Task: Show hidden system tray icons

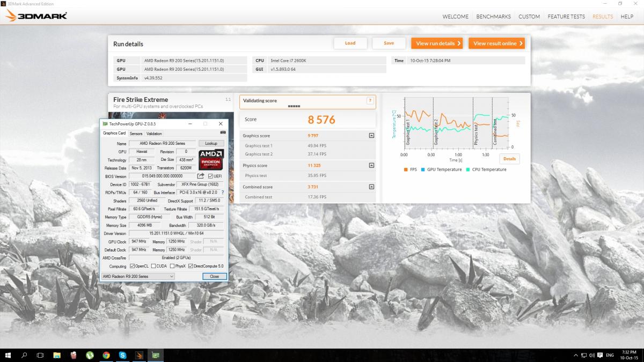Action: pos(575,355)
